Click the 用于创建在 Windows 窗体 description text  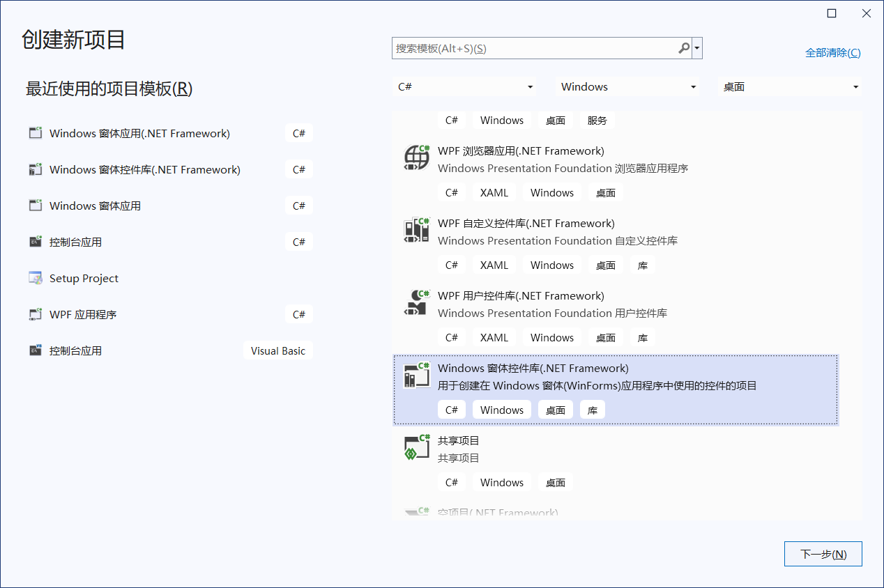pos(597,386)
